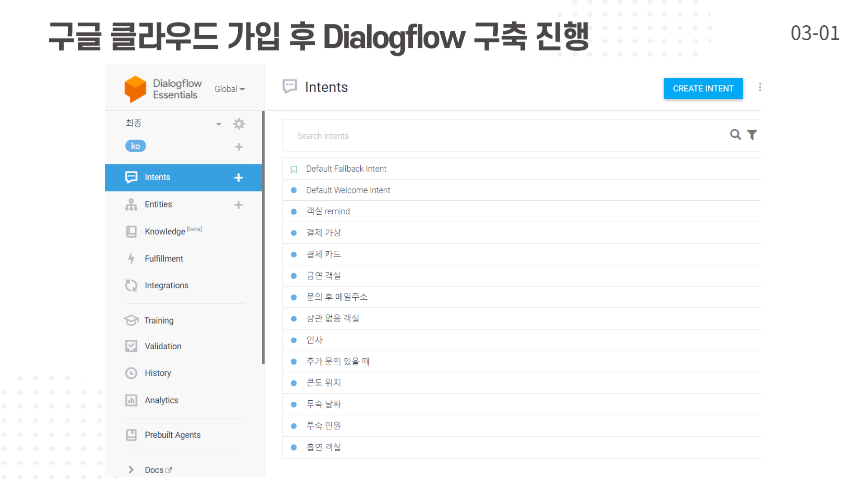Click the sidebar vertical scrollbar
Image resolution: width=868 pixels, height=488 pixels.
tap(263, 237)
